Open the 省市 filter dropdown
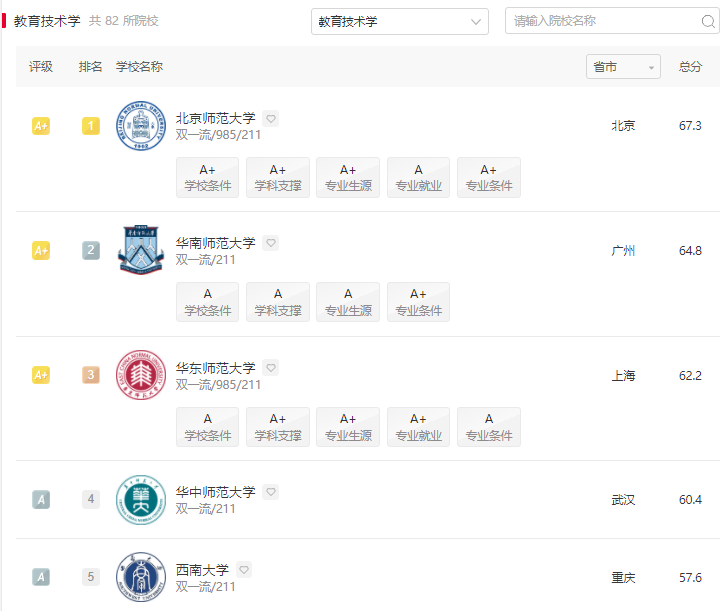 [x=623, y=67]
